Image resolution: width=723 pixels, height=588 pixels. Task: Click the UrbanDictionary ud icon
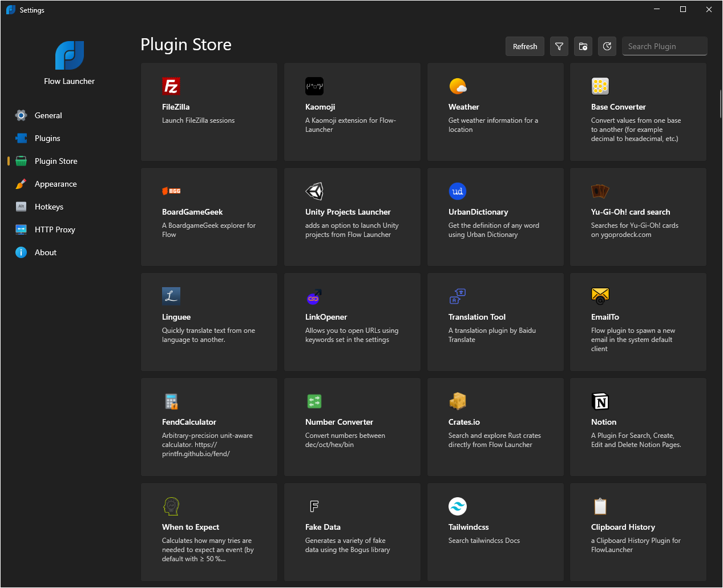[x=458, y=191]
